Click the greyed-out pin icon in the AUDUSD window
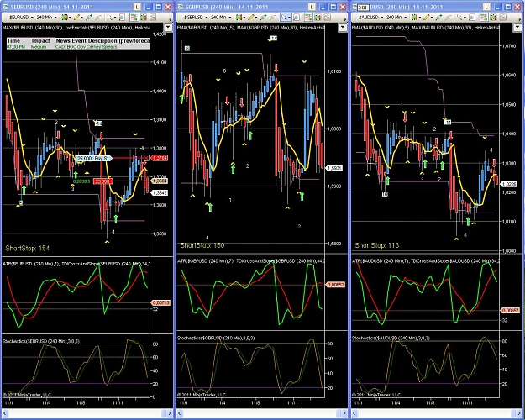525x420 pixels. tap(449, 17)
